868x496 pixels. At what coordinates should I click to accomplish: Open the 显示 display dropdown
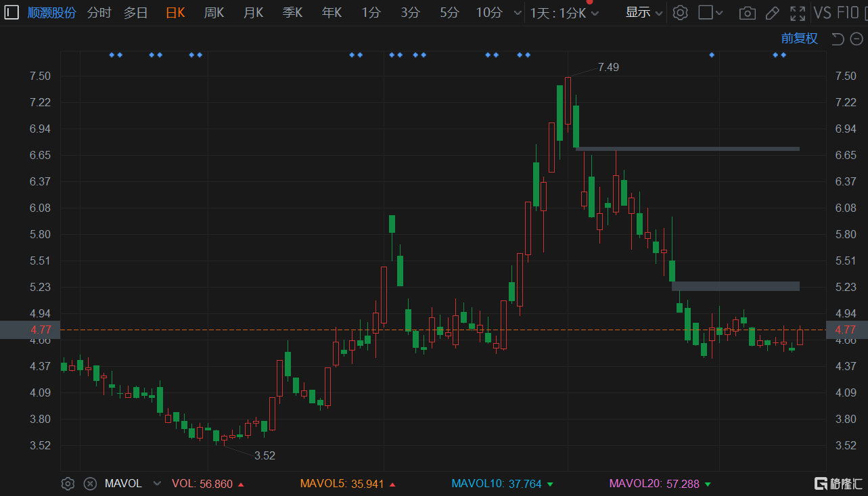point(644,12)
